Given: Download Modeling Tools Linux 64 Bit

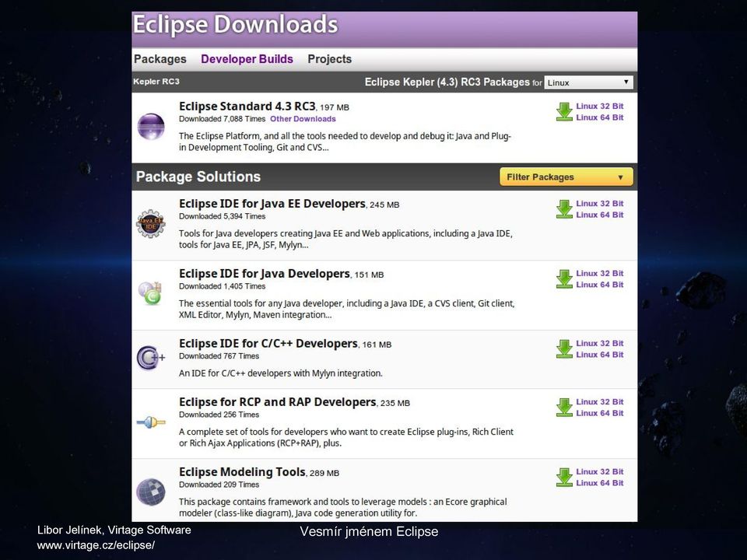Looking at the screenshot, I should coord(600,483).
